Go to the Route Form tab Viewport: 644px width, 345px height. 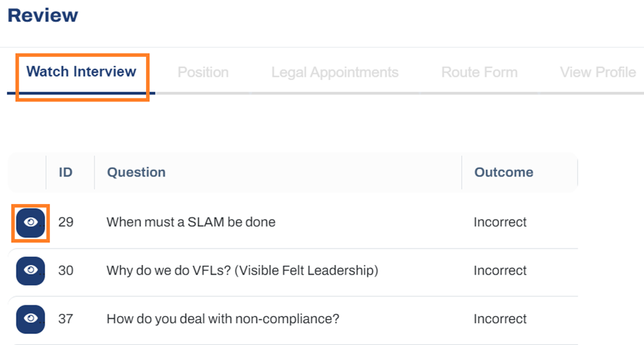tap(480, 72)
